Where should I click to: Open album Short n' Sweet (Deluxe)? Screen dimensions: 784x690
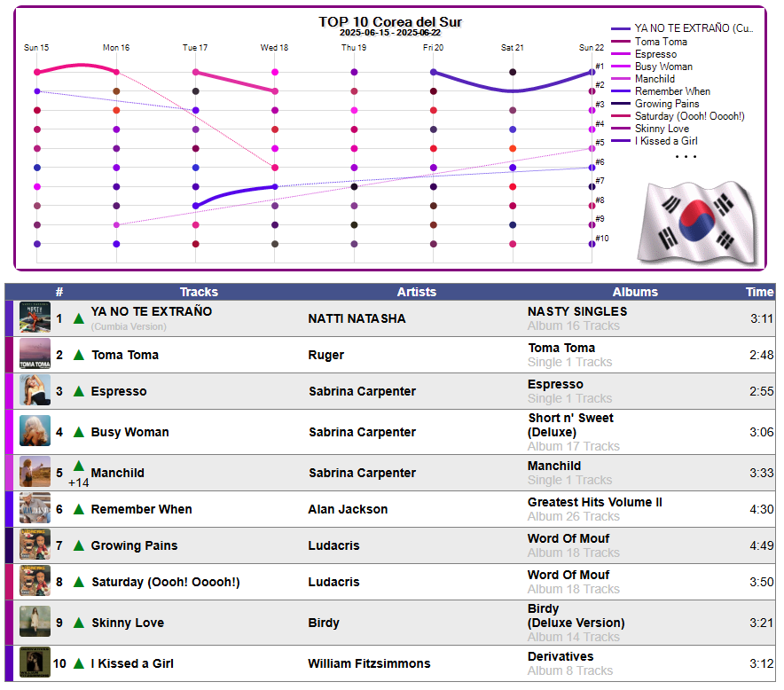click(x=570, y=425)
